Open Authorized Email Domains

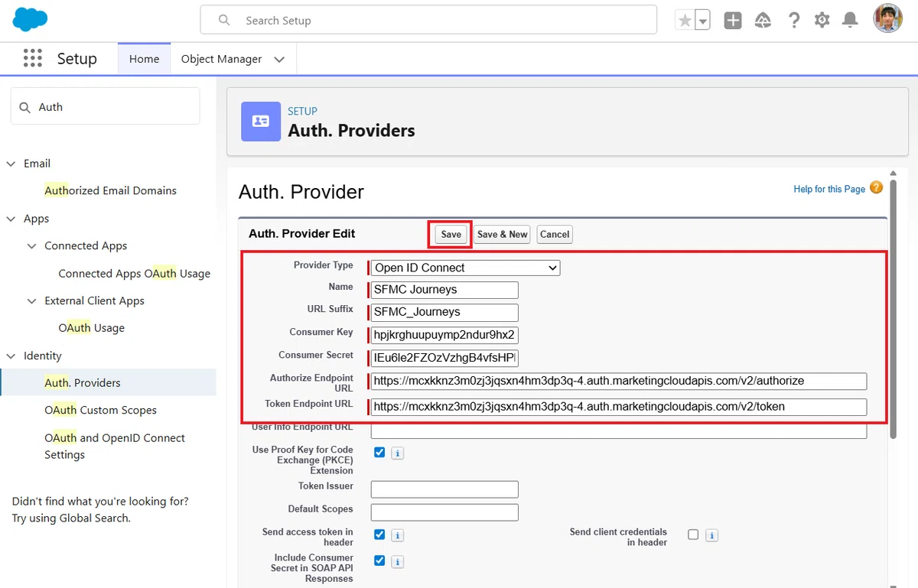click(x=110, y=190)
